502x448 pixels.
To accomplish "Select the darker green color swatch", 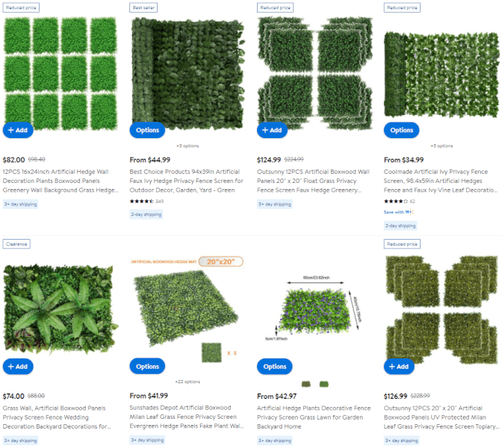I will [x=306, y=384].
